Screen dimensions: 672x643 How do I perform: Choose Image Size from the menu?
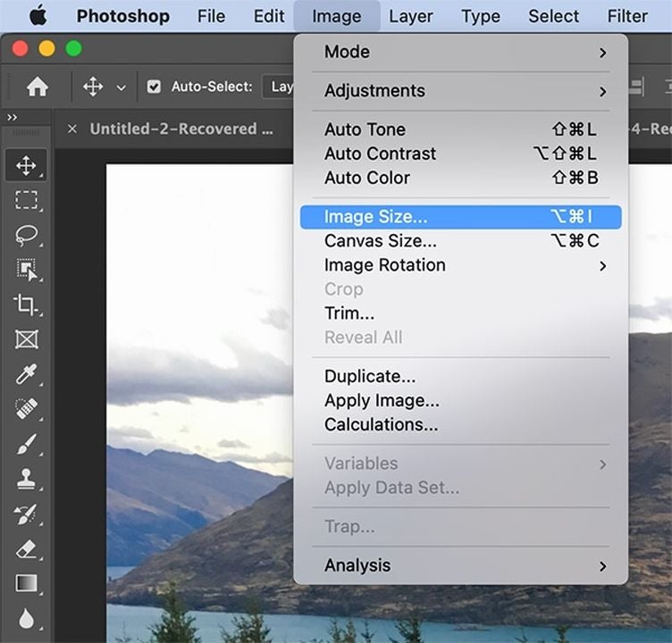tap(461, 217)
